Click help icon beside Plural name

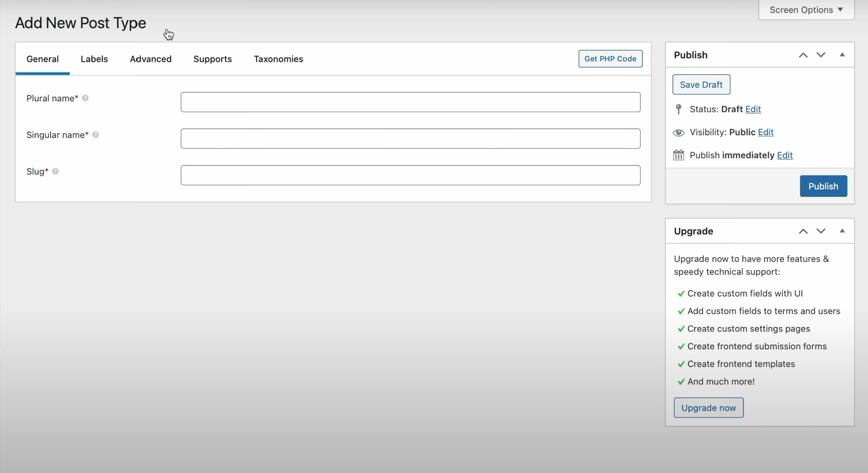click(x=85, y=98)
